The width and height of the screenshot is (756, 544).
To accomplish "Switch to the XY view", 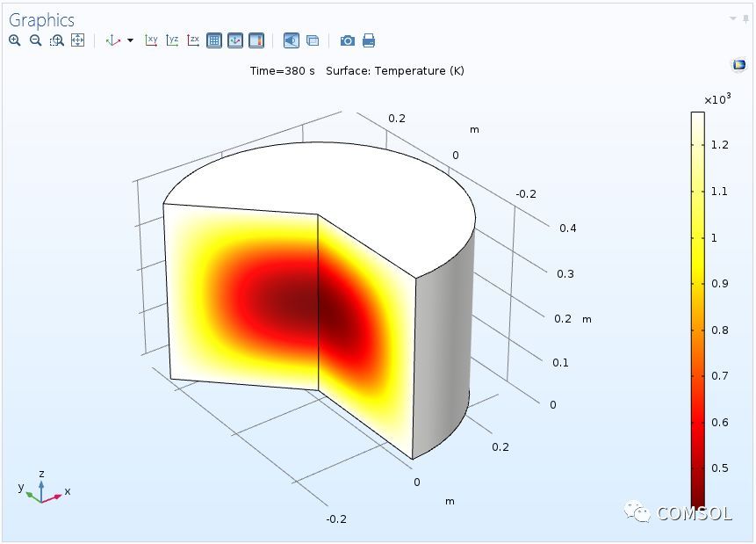I will click(151, 40).
